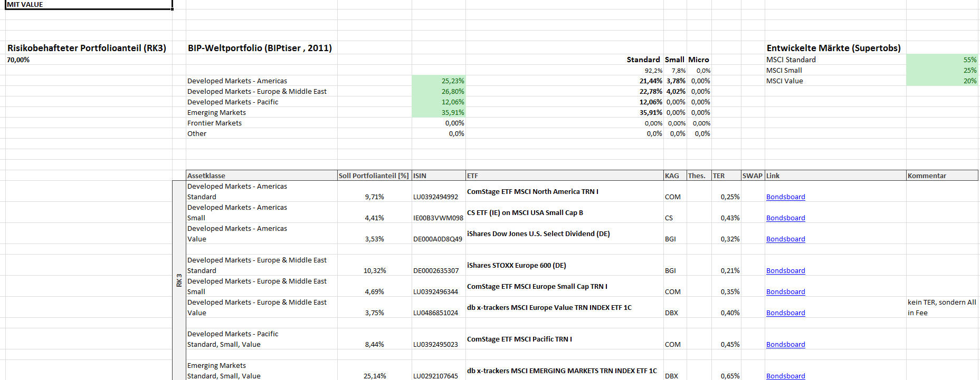Open Bondsboard link for db x-trackers Europe Value
Screen dimensions: 980x380
[785, 313]
